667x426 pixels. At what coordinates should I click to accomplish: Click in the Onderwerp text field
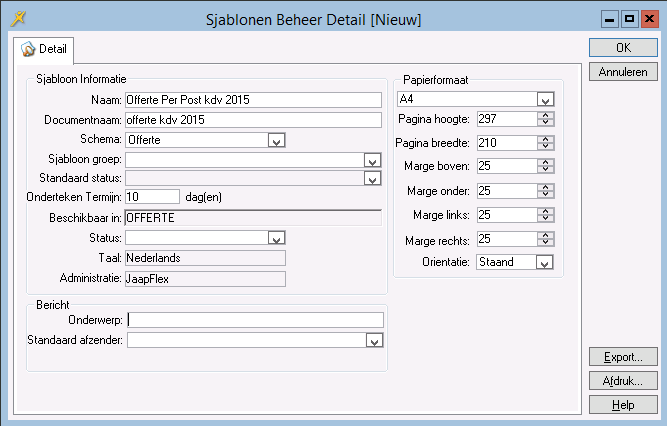(255, 321)
